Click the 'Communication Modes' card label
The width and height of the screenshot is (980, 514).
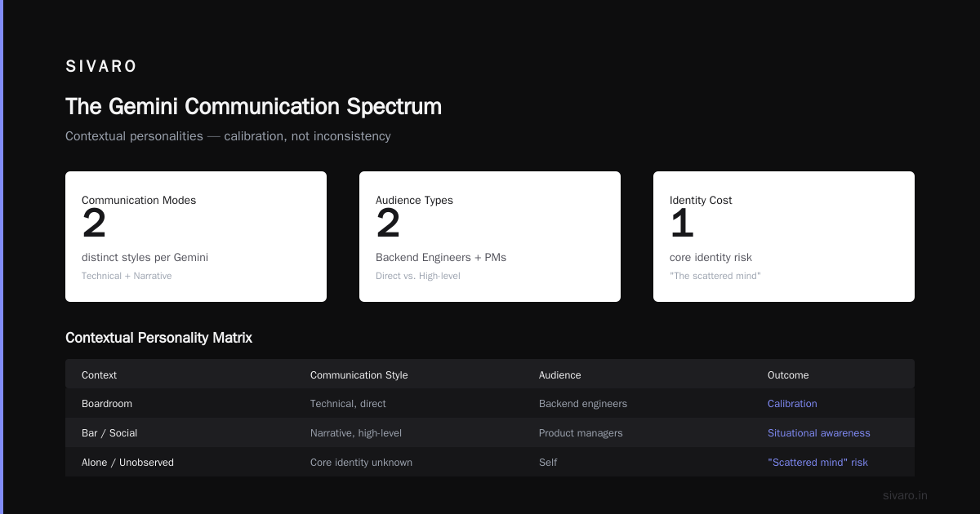click(139, 200)
